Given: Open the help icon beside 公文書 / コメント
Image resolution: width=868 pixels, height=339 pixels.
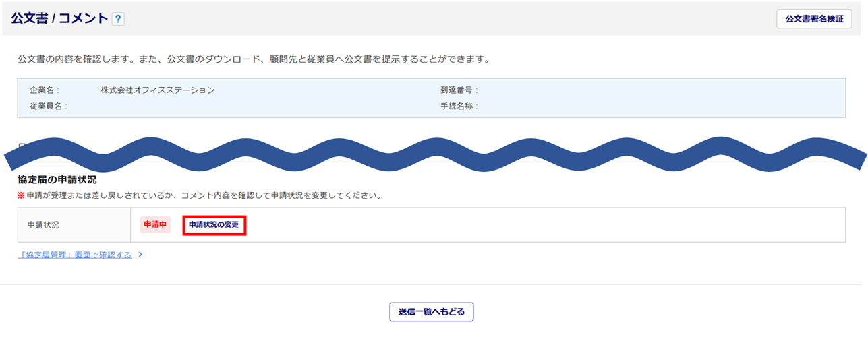Looking at the screenshot, I should [118, 20].
